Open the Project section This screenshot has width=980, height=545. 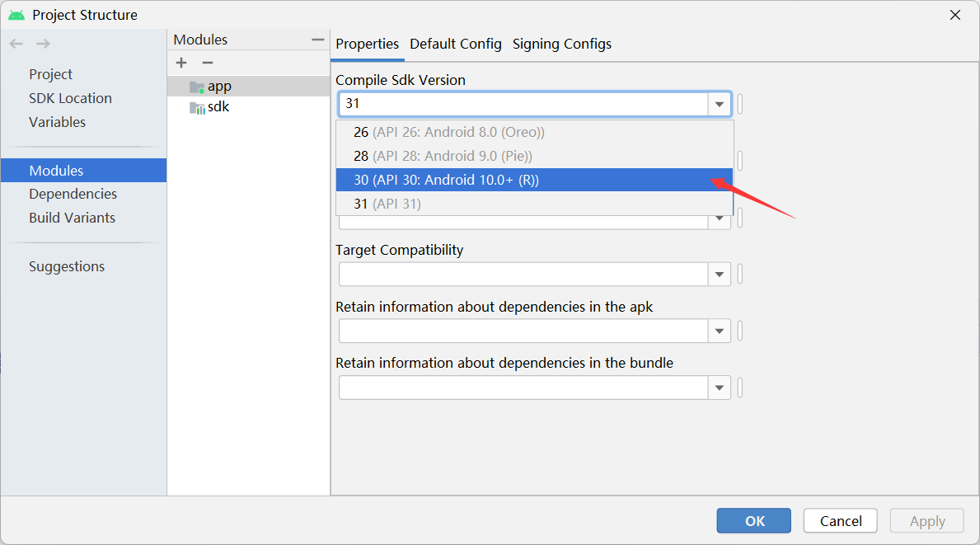tap(50, 74)
